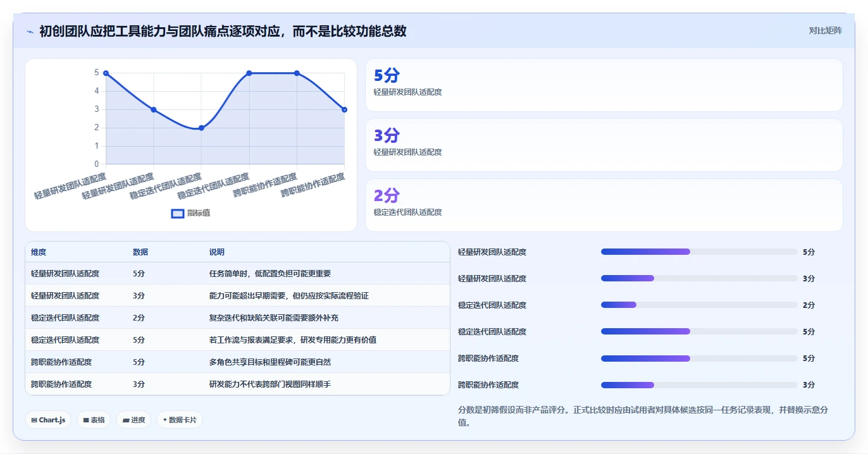Select cell 若工作流与报表满足要求，研发专用能力更有价值
The width and height of the screenshot is (868, 454).
click(x=293, y=340)
